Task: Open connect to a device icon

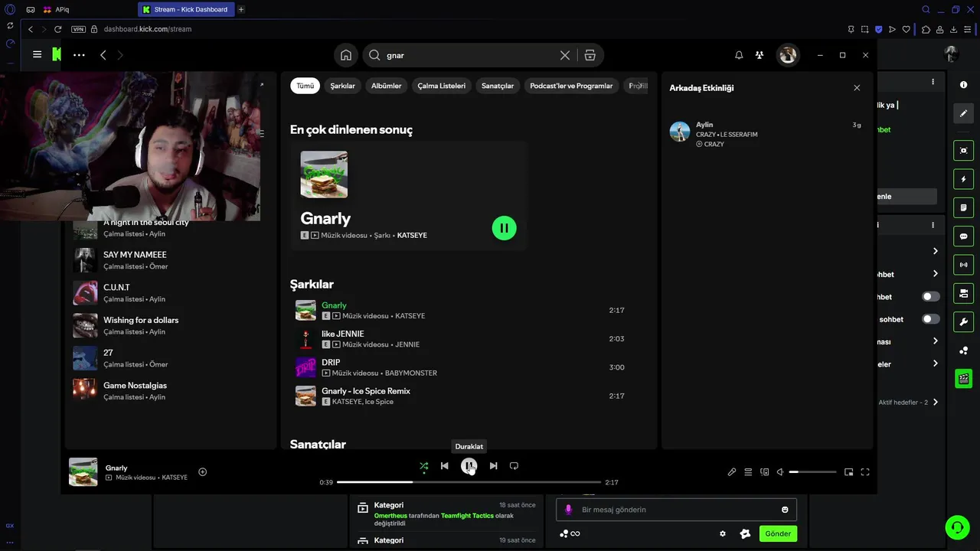Action: (x=764, y=472)
